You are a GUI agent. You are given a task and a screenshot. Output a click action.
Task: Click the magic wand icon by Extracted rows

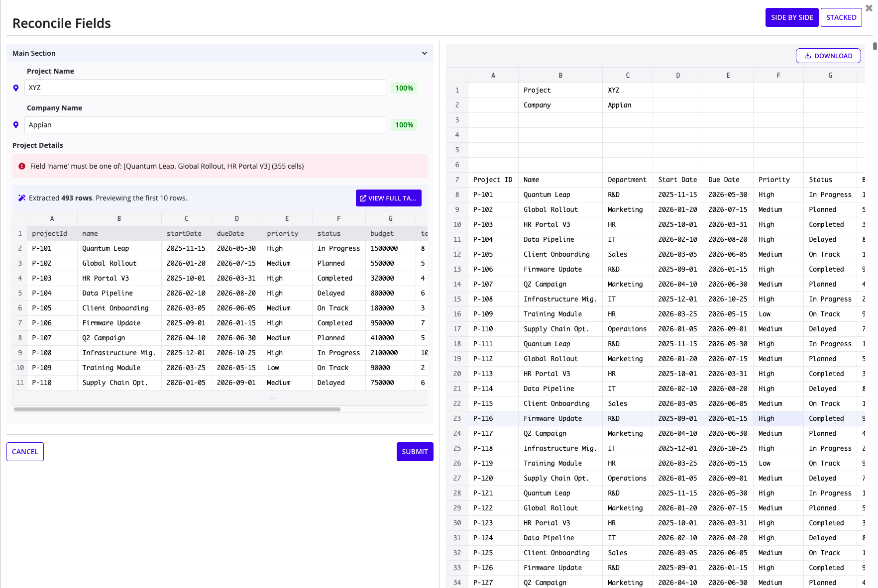(x=22, y=198)
